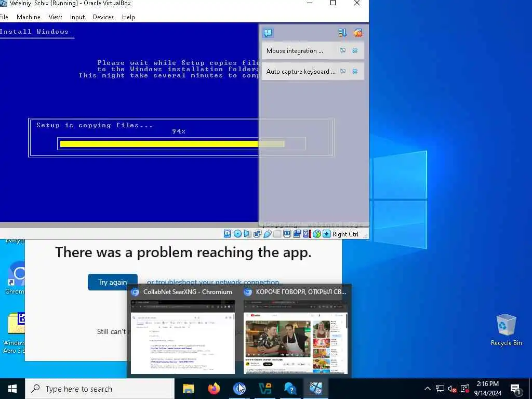The image size is (532, 399).
Task: Open help for Mouse integration notification
Action: (343, 50)
